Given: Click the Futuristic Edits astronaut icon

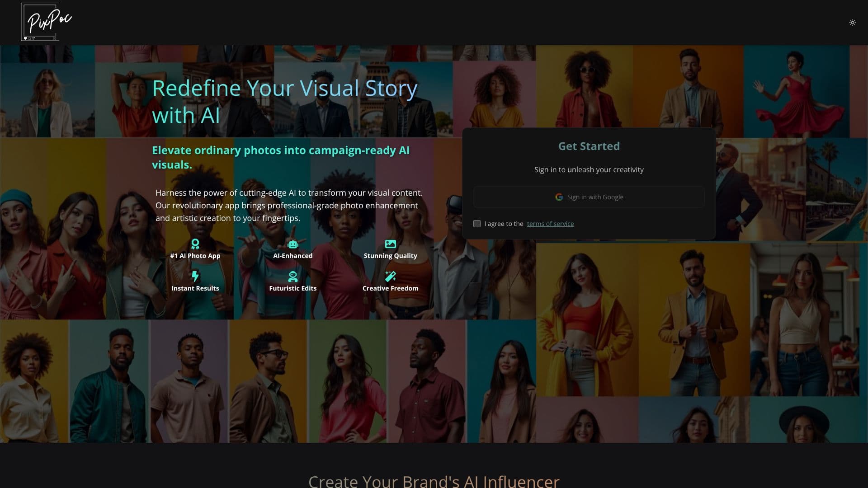Looking at the screenshot, I should click(293, 277).
